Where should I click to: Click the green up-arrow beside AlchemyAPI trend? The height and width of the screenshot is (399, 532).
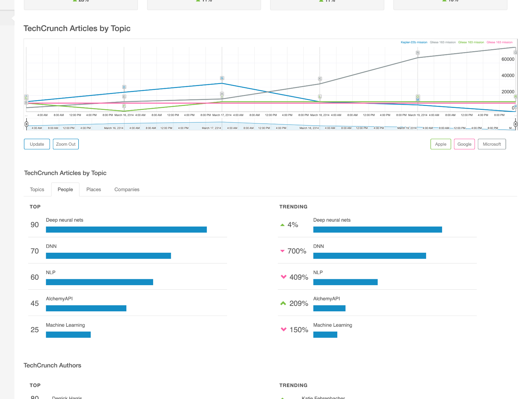pos(283,303)
